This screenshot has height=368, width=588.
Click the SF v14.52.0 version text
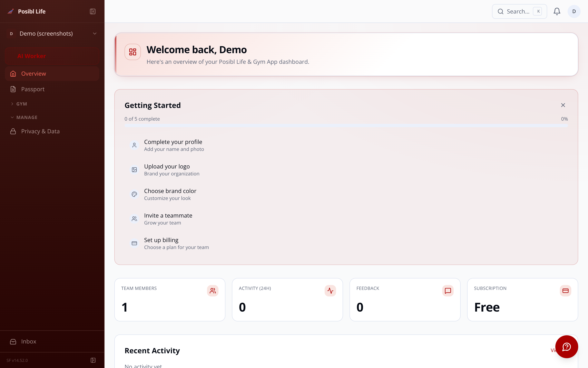[x=17, y=360]
